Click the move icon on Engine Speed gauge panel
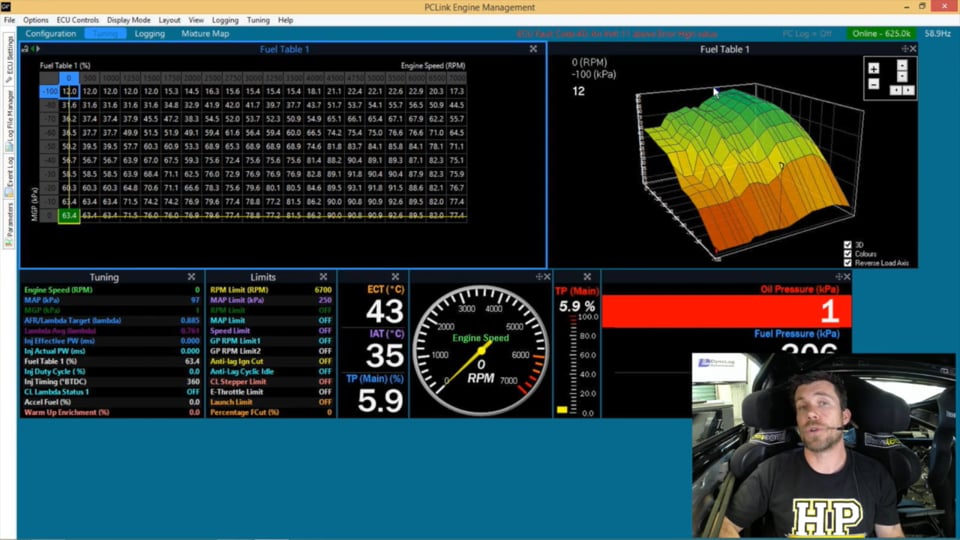 pyautogui.click(x=539, y=277)
